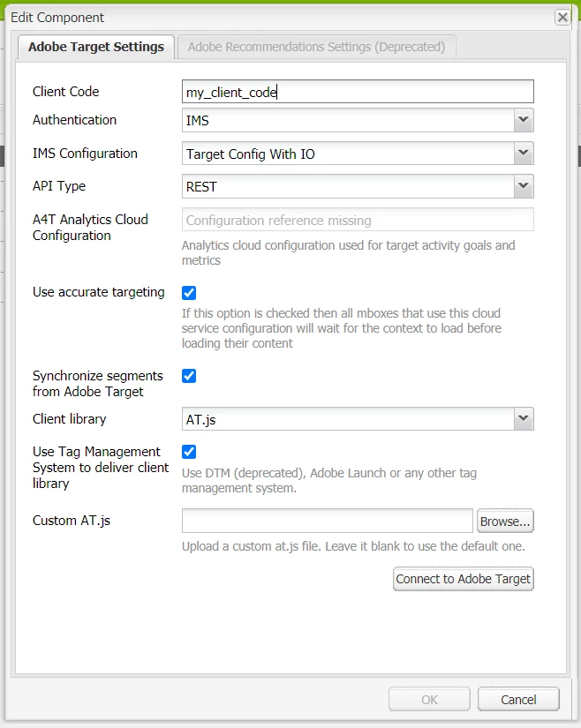Cancel the Edit Component dialog
Image resolution: width=581 pixels, height=728 pixels.
click(x=518, y=699)
